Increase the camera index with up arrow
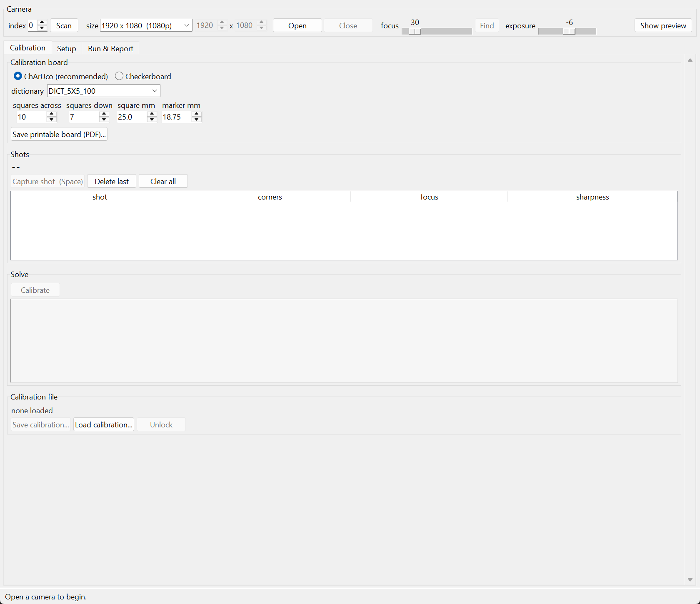700x604 pixels. tap(42, 22)
